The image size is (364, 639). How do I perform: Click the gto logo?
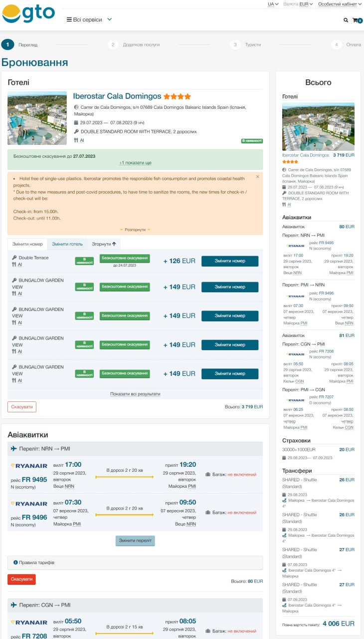coord(28,14)
